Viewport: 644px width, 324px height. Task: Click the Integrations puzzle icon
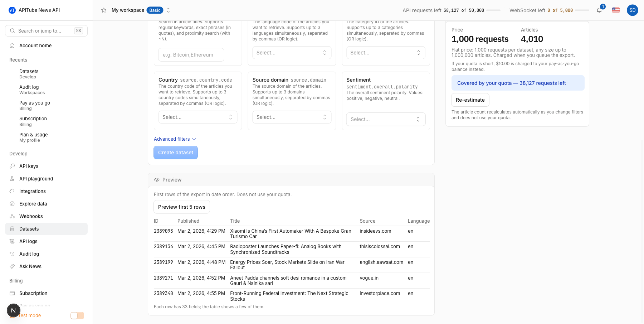pyautogui.click(x=12, y=191)
